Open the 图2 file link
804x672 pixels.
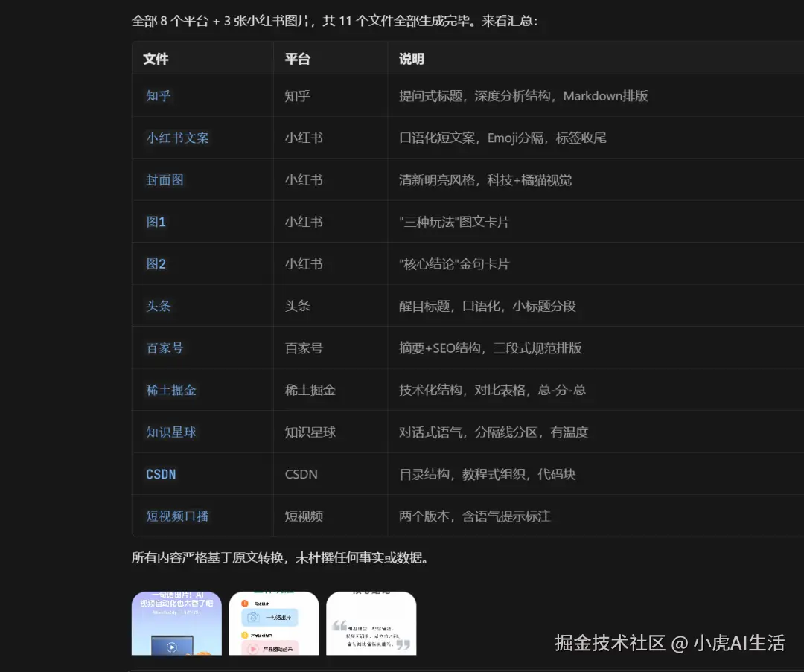click(156, 264)
